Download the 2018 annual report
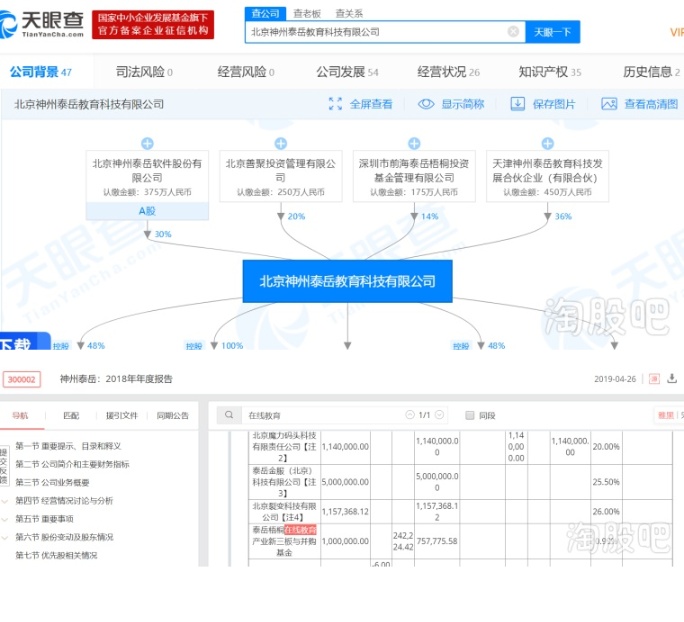The width and height of the screenshot is (684, 622). (x=672, y=378)
